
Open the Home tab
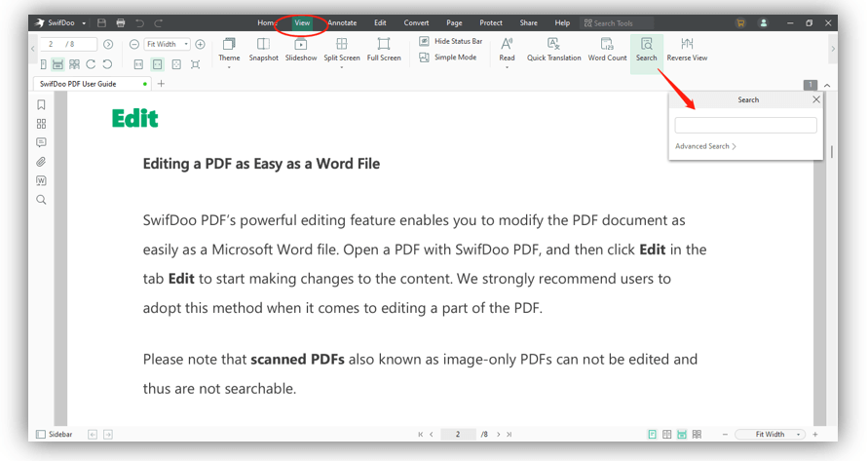[x=267, y=22]
